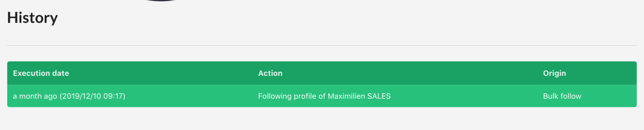Click the 'Following profile of' action text
This screenshot has width=644, height=130.
point(292,96)
